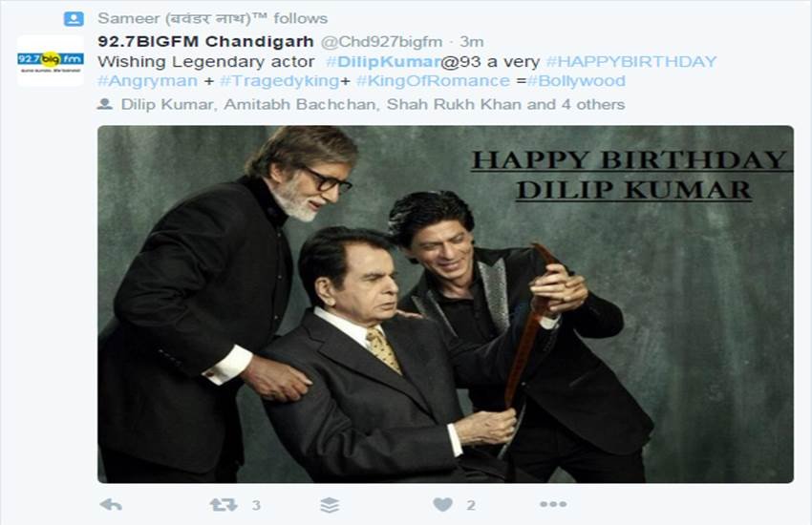Open the #DilipKumar hashtag
812x525 pixels.
[383, 61]
